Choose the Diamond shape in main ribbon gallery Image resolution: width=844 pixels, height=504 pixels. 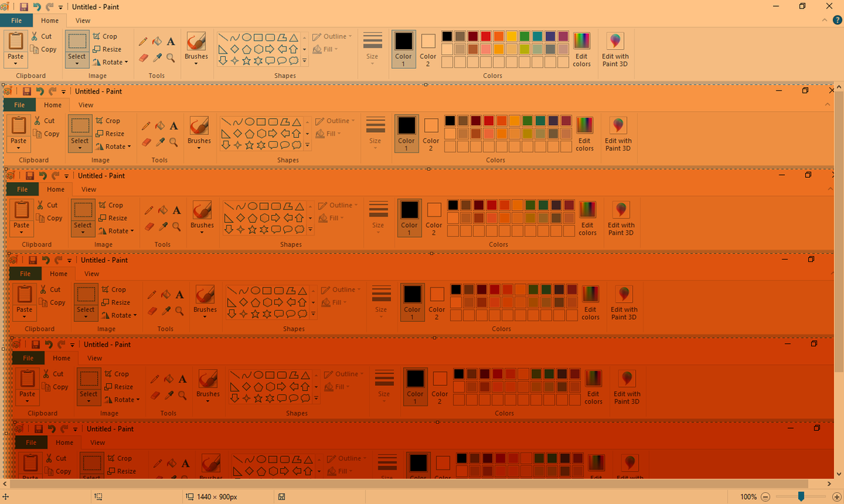pyautogui.click(x=234, y=49)
